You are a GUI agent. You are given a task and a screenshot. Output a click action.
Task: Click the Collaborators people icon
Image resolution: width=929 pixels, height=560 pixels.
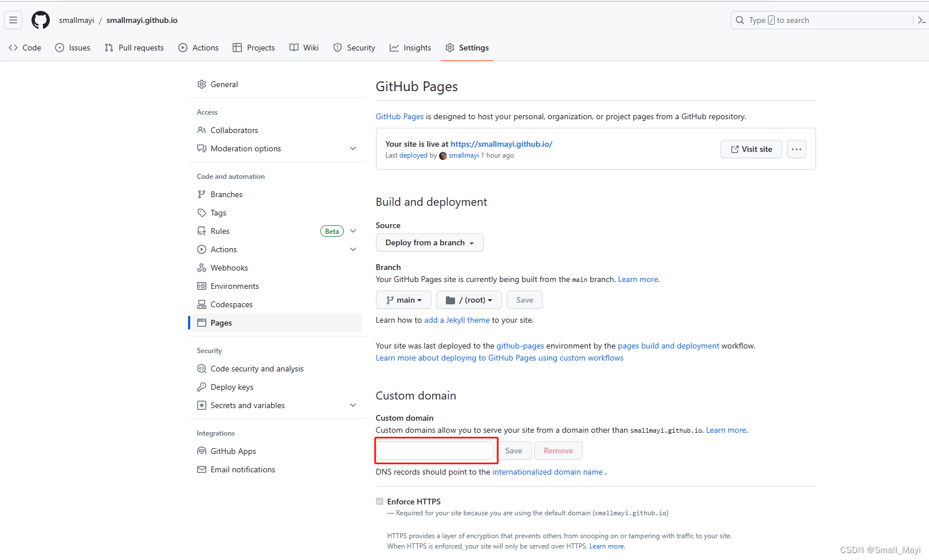coord(202,130)
